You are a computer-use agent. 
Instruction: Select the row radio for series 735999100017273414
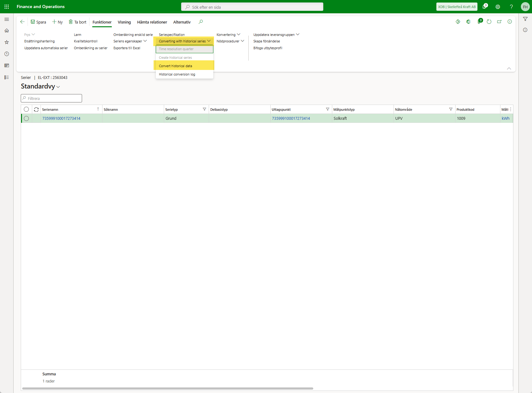(26, 119)
